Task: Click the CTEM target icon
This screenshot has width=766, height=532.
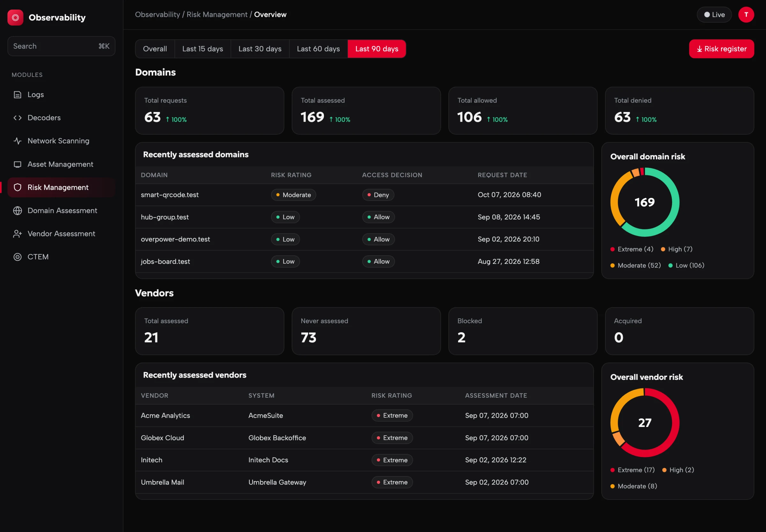Action: [17, 257]
